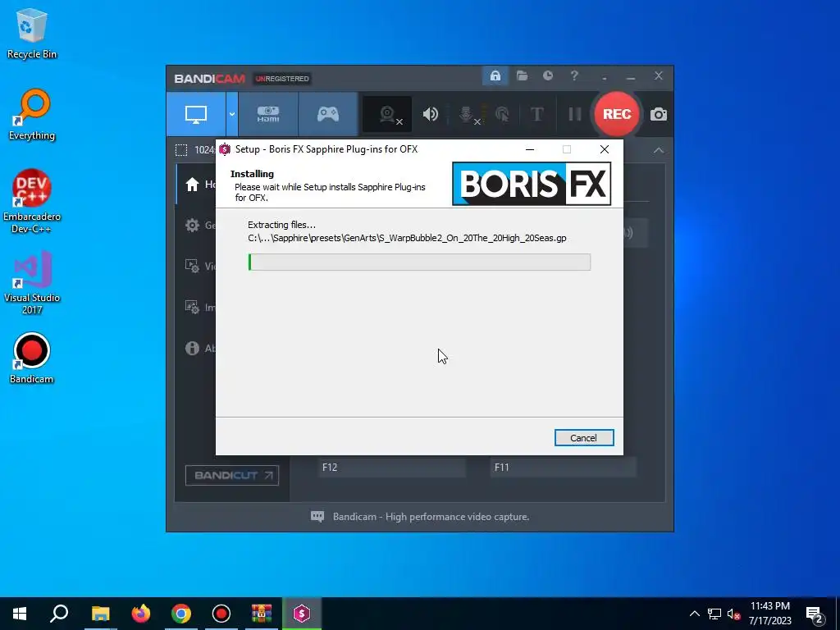Close the Boris FX Setup window
Viewport: 840px width, 630px height.
(x=605, y=149)
